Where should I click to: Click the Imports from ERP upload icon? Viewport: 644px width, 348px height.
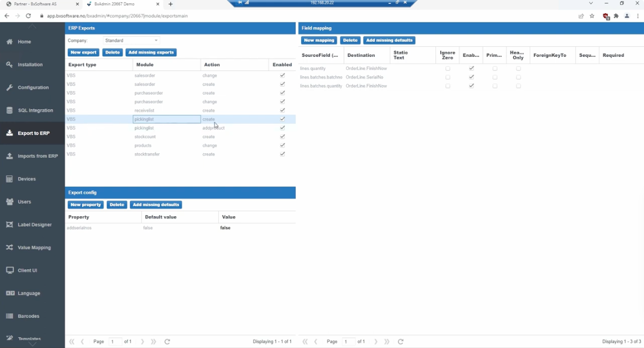click(10, 156)
